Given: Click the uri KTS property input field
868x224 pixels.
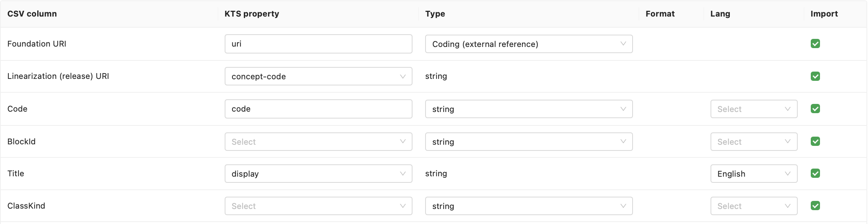Looking at the screenshot, I should click(318, 44).
